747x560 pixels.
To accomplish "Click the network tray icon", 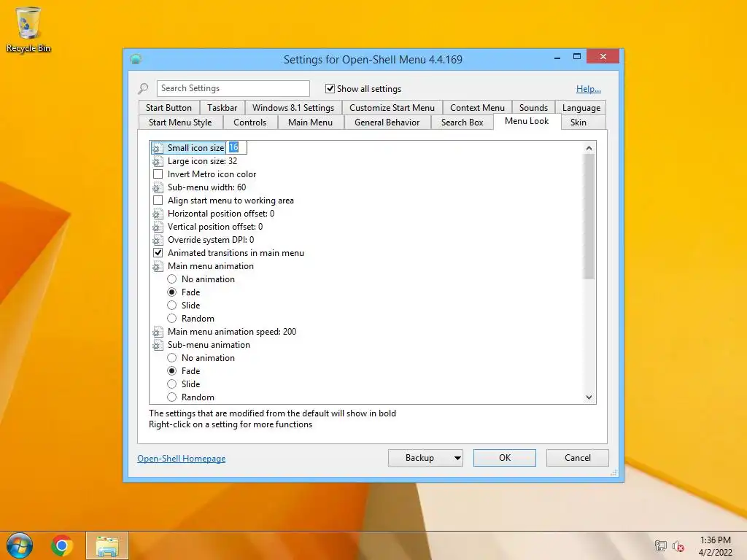I will (x=660, y=545).
